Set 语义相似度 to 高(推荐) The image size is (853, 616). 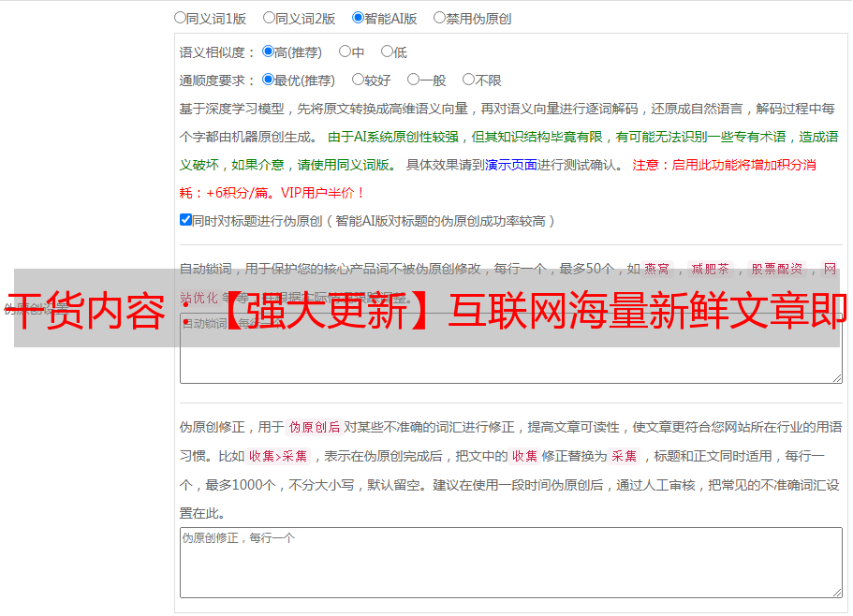[268, 51]
